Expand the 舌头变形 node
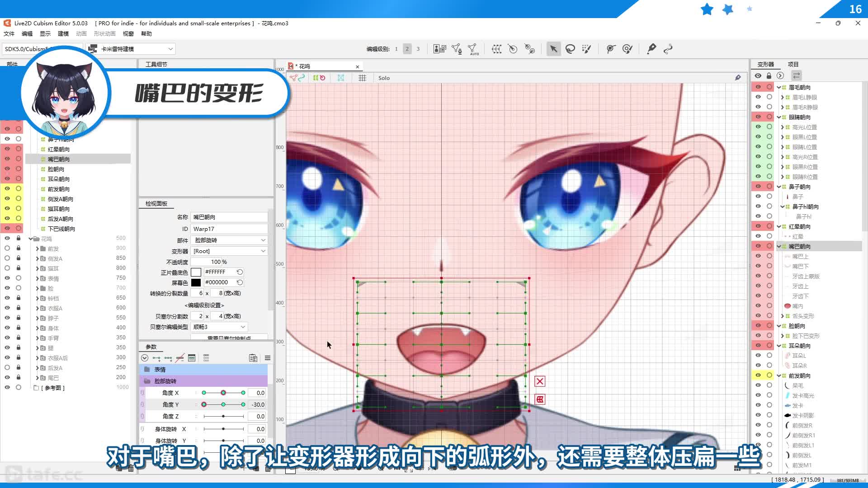868x488 pixels. [783, 316]
